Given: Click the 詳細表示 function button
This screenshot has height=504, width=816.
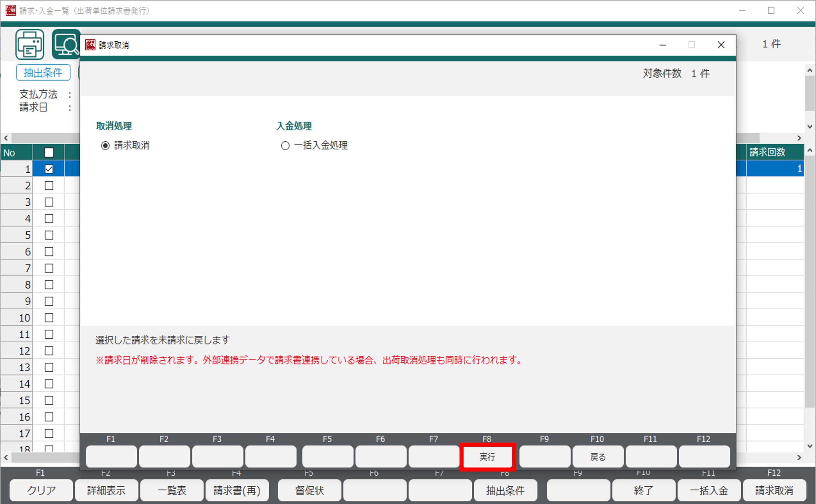Looking at the screenshot, I should (106, 490).
